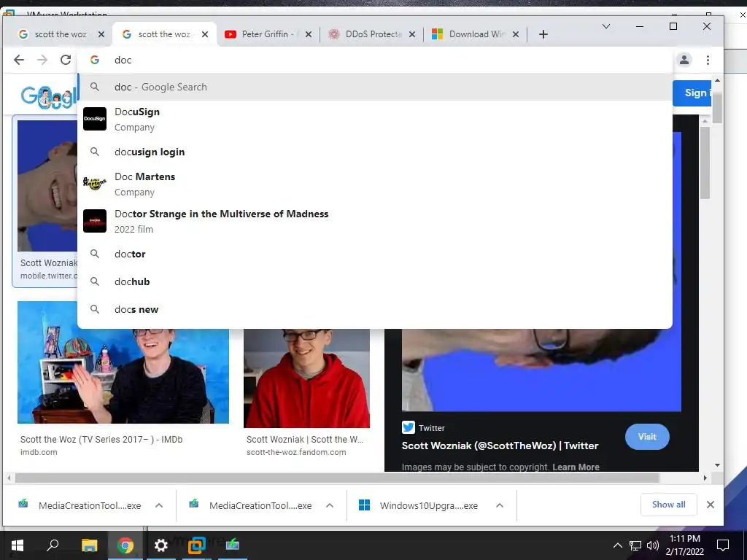Click Show all downloads

[668, 505]
